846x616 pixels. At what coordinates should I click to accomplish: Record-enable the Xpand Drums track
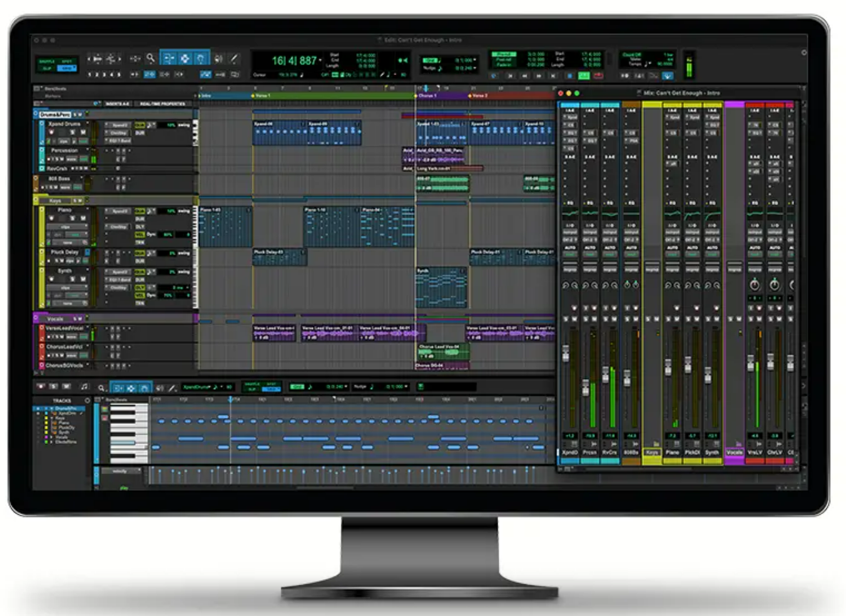coord(51,132)
